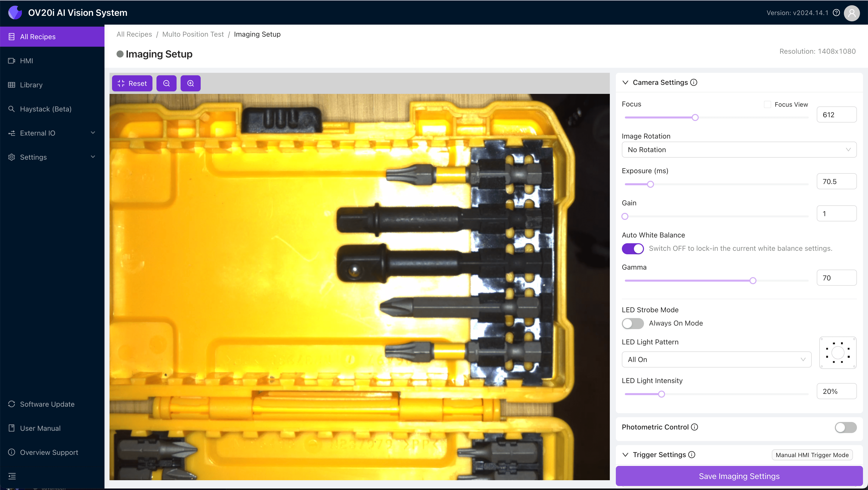Open the LED Light Pattern dropdown
This screenshot has width=868, height=490.
(716, 359)
